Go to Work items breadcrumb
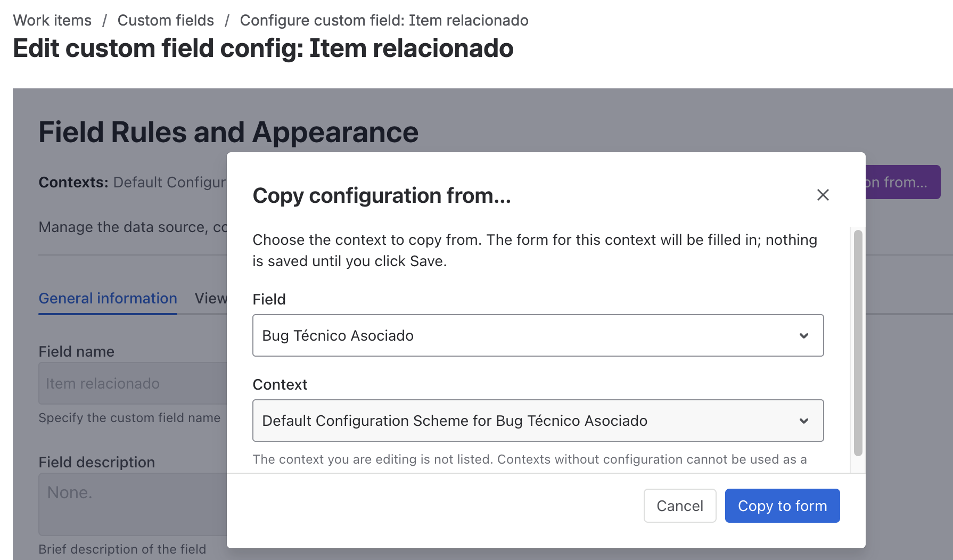This screenshot has height=560, width=953. [x=52, y=20]
